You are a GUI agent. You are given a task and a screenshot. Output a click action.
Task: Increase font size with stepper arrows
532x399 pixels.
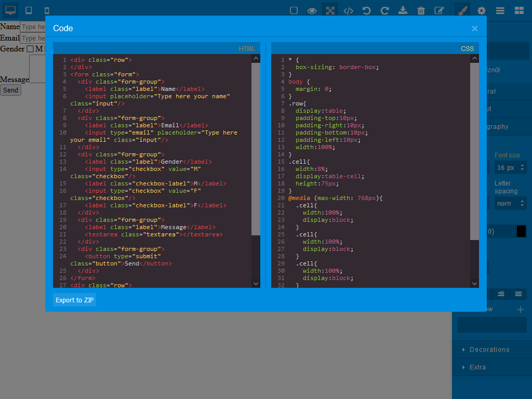click(522, 166)
